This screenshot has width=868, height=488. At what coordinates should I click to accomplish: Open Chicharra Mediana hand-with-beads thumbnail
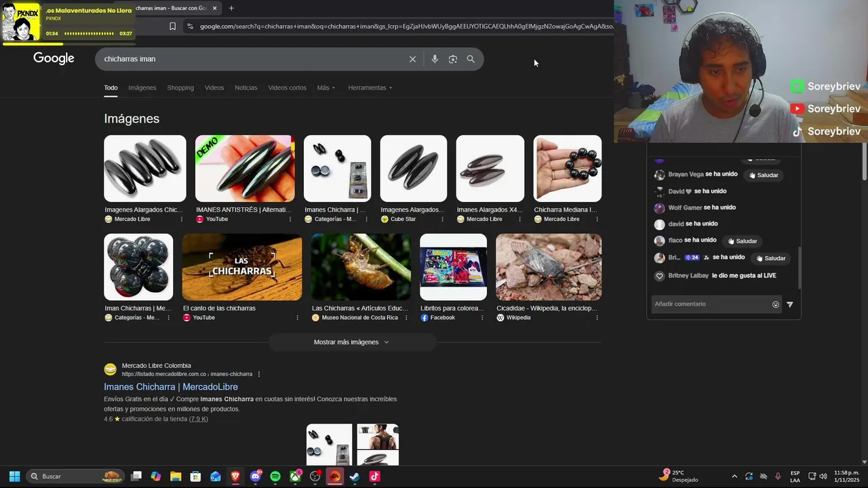tap(568, 168)
